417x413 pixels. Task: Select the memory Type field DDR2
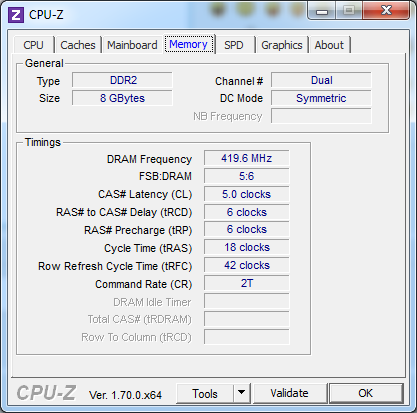click(122, 80)
